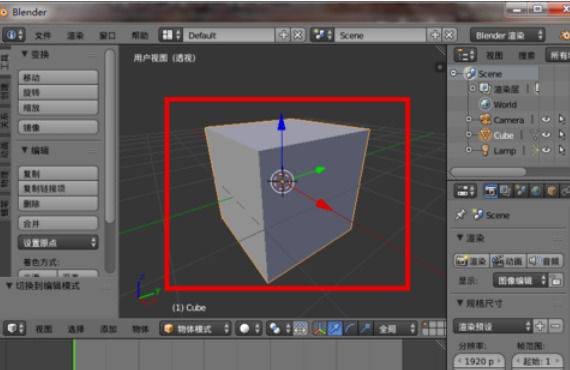Viewport: 570px width, 370px height.
Task: Select the Scene properties tab icon
Action: pyautogui.click(x=521, y=190)
